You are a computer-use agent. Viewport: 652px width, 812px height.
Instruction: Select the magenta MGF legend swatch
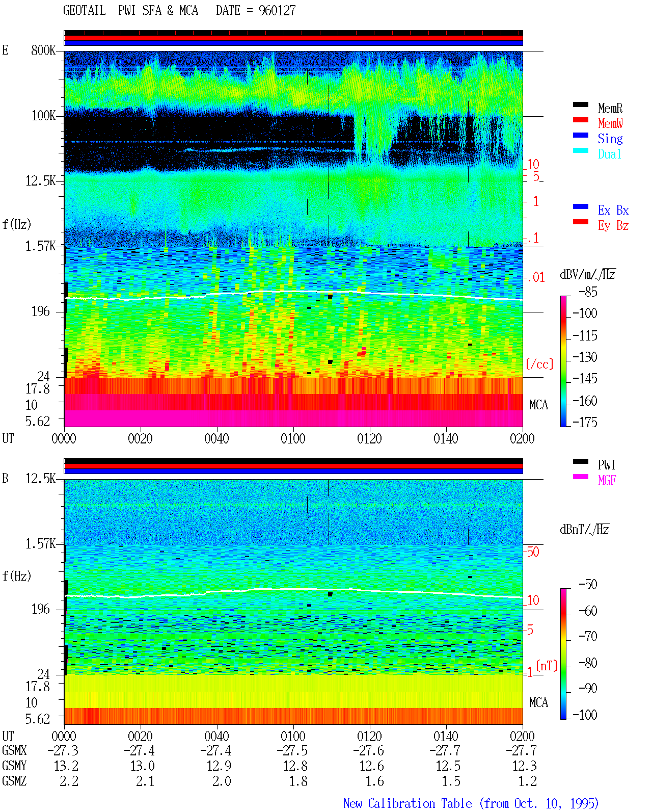point(581,477)
